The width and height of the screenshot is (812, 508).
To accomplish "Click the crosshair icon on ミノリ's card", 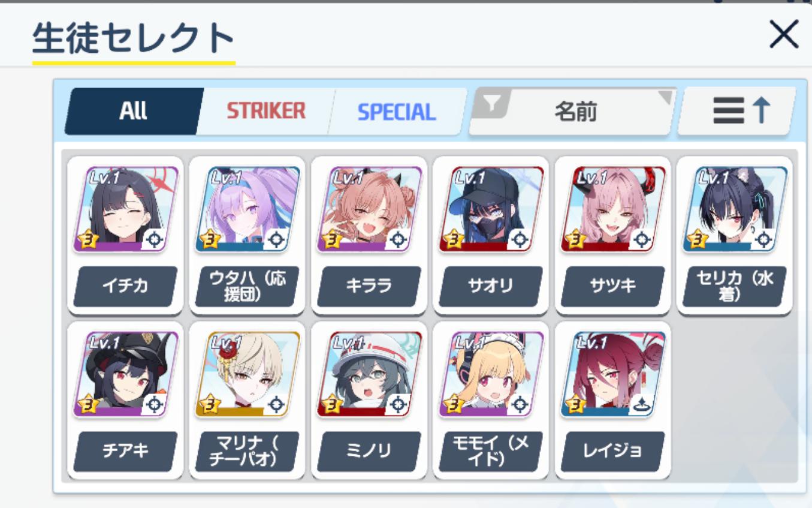I will coord(399,406).
